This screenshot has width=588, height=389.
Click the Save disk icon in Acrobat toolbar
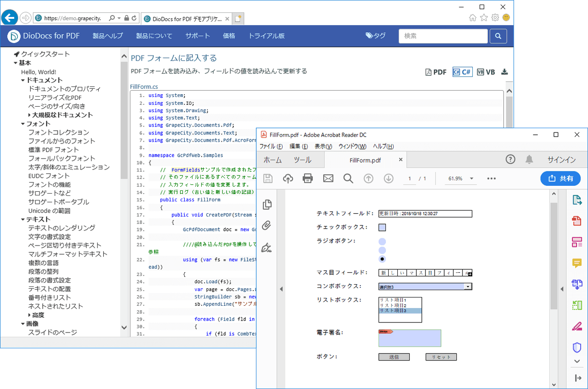[x=268, y=178]
